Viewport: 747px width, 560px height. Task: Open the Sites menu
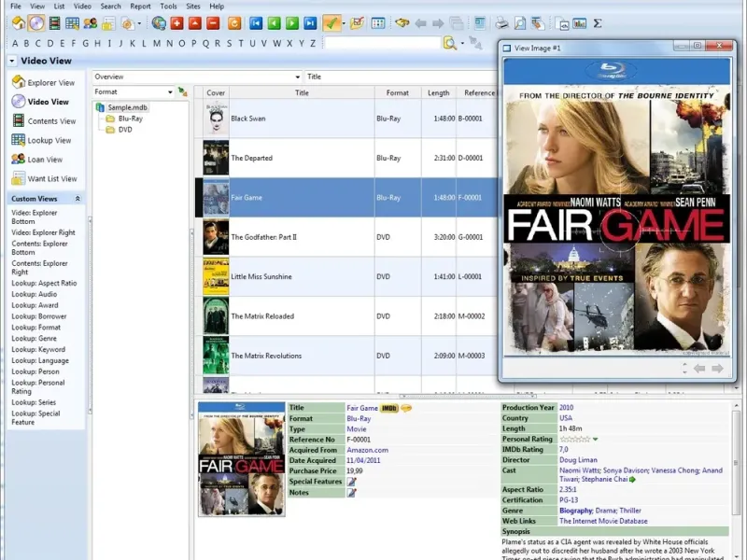tap(193, 7)
